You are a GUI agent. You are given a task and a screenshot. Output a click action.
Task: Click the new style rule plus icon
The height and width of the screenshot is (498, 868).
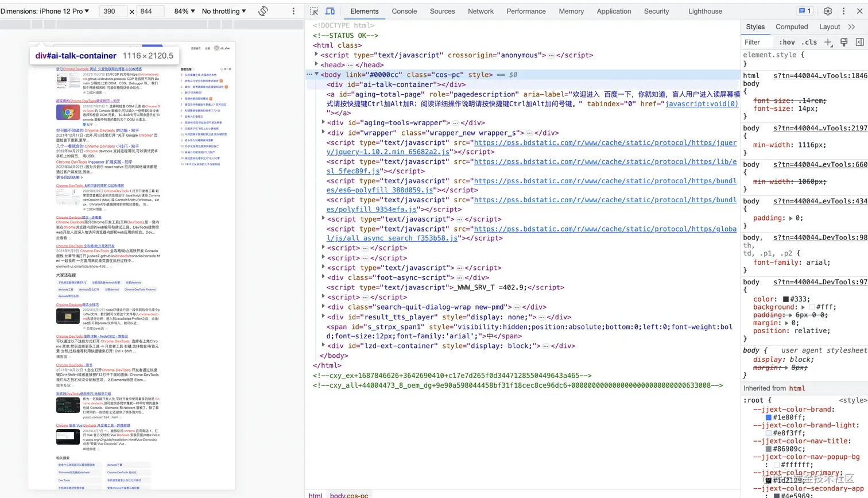828,42
